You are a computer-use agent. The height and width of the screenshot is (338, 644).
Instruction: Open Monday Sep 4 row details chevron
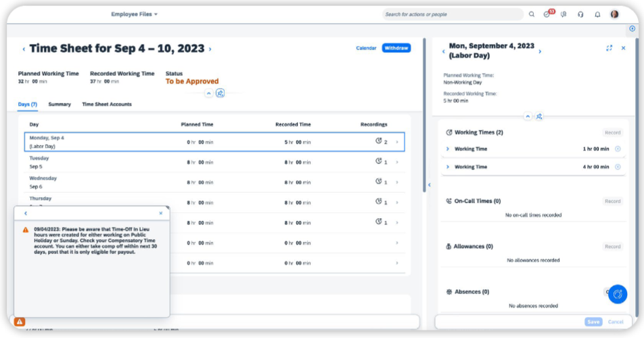click(396, 142)
